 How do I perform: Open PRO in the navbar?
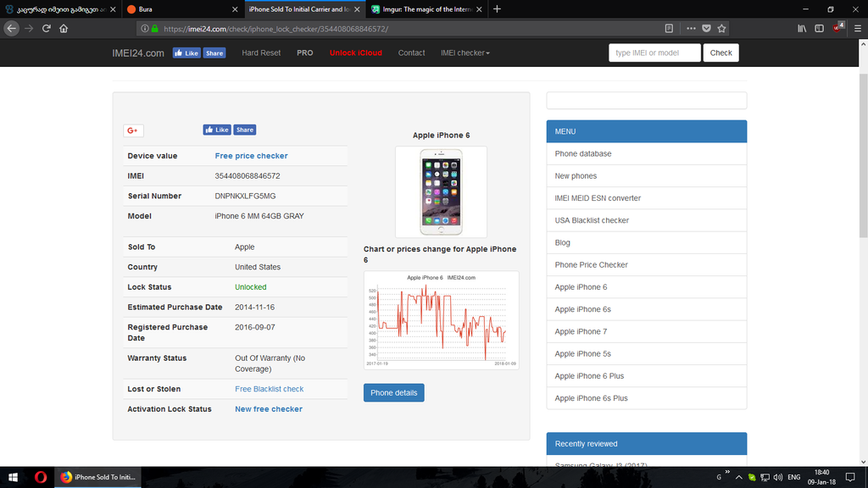click(x=304, y=53)
